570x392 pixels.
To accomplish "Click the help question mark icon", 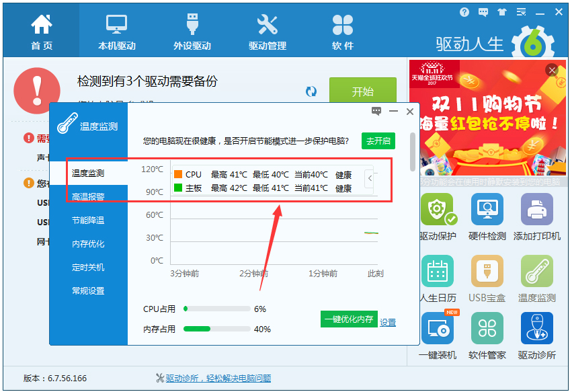I will [464, 12].
